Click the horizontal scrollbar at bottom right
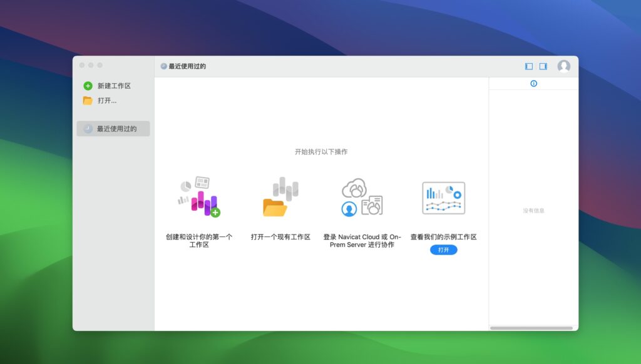Viewport: 641px width, 364px height. pos(532,326)
